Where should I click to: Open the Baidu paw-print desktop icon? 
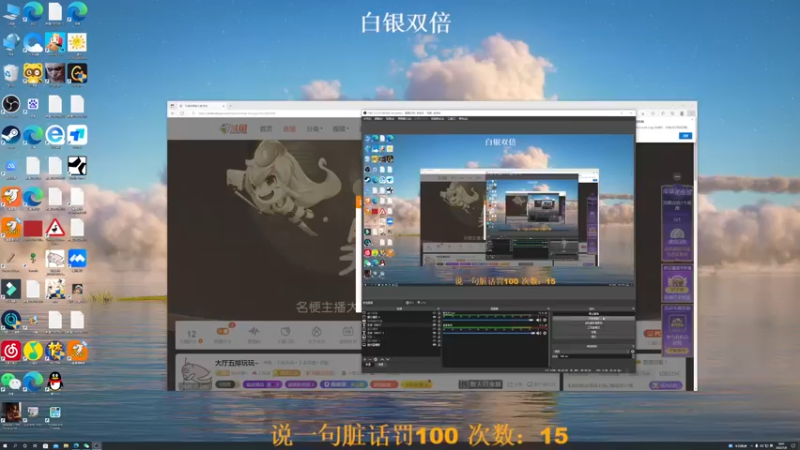tap(33, 105)
